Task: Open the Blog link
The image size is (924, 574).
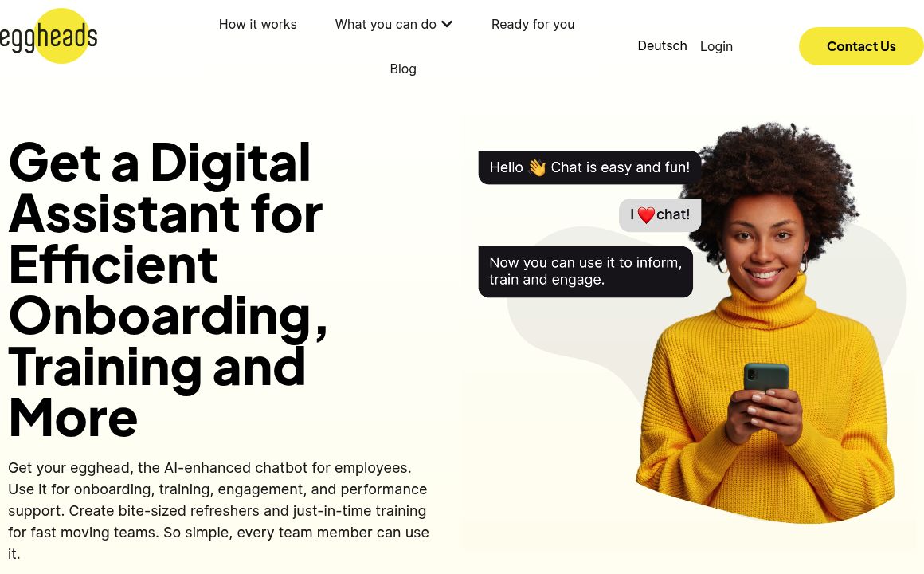Action: [x=403, y=69]
